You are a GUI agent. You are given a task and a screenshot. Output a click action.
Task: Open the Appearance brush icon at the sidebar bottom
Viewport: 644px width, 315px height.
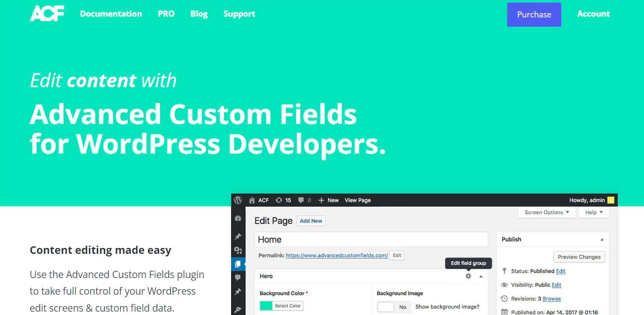238,310
